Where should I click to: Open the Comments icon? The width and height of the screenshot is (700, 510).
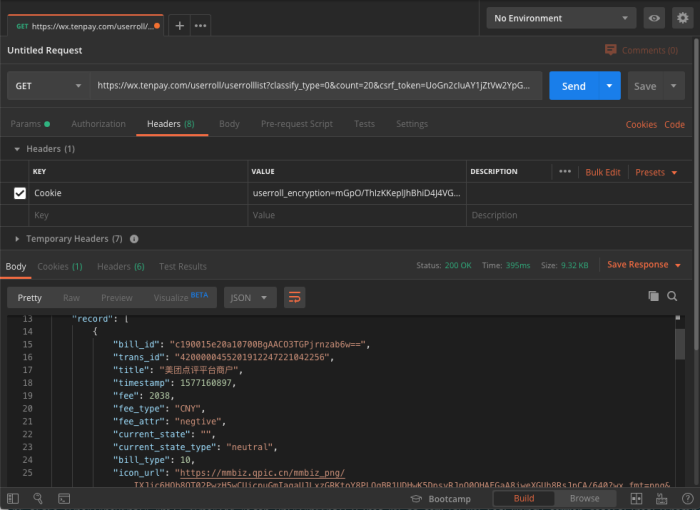610,50
